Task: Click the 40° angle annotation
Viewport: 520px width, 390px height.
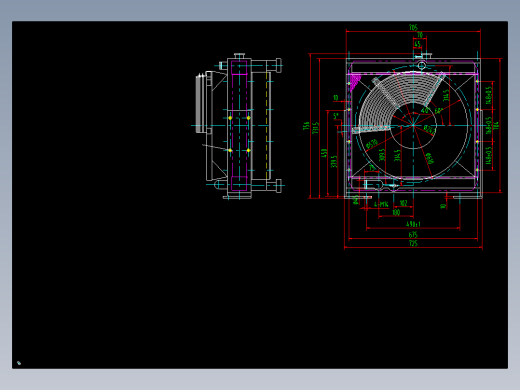Action: point(425,110)
